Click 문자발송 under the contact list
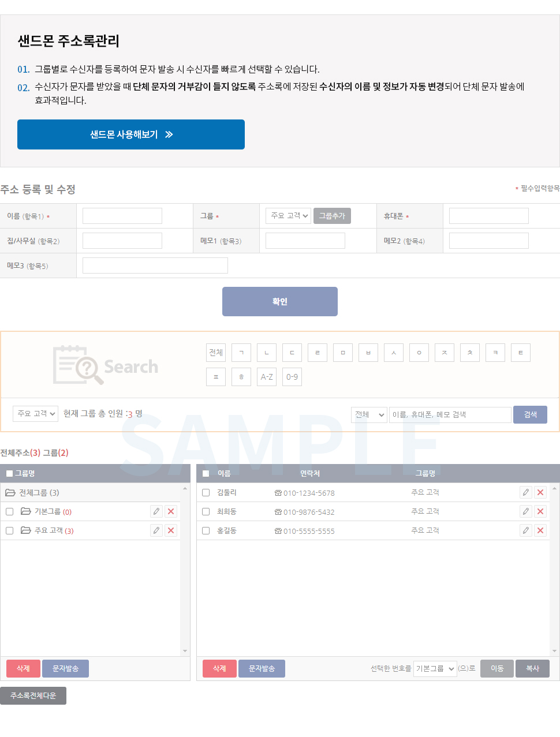The height and width of the screenshot is (737, 560). 262,668
